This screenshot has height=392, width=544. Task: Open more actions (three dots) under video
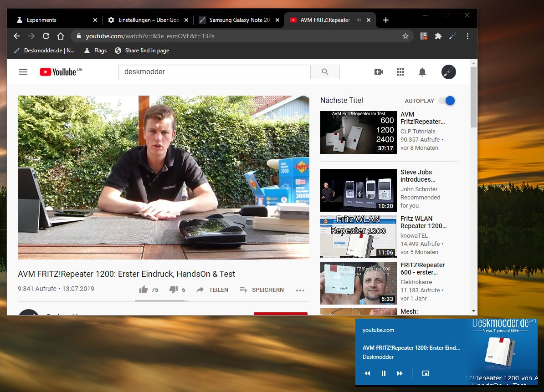point(300,290)
